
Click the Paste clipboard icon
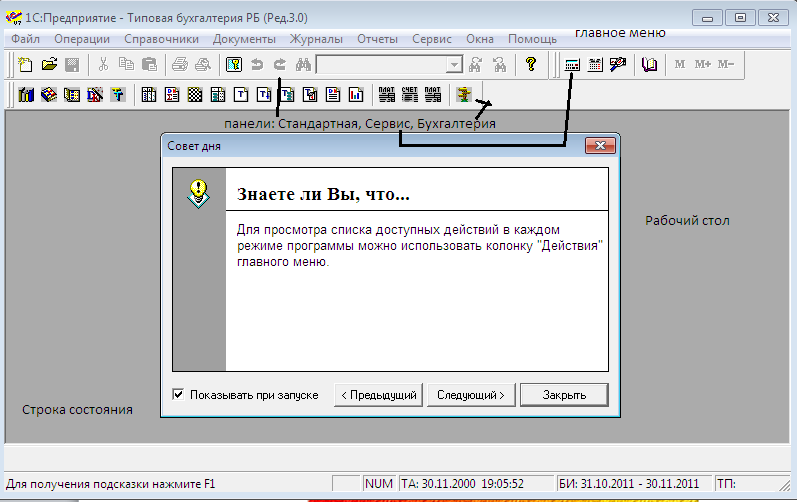point(149,65)
